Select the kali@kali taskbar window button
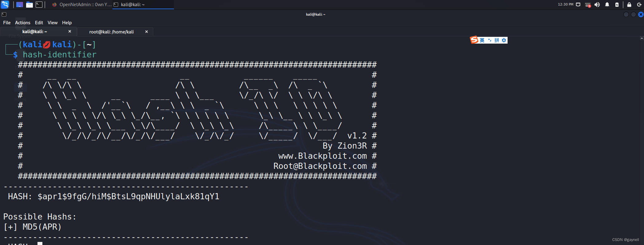This screenshot has height=245, width=644. coord(143,5)
